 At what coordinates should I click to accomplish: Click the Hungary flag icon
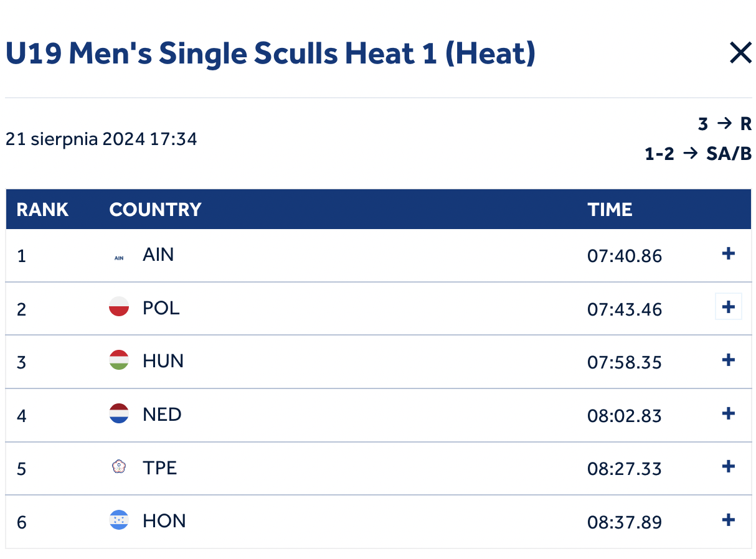pyautogui.click(x=119, y=360)
